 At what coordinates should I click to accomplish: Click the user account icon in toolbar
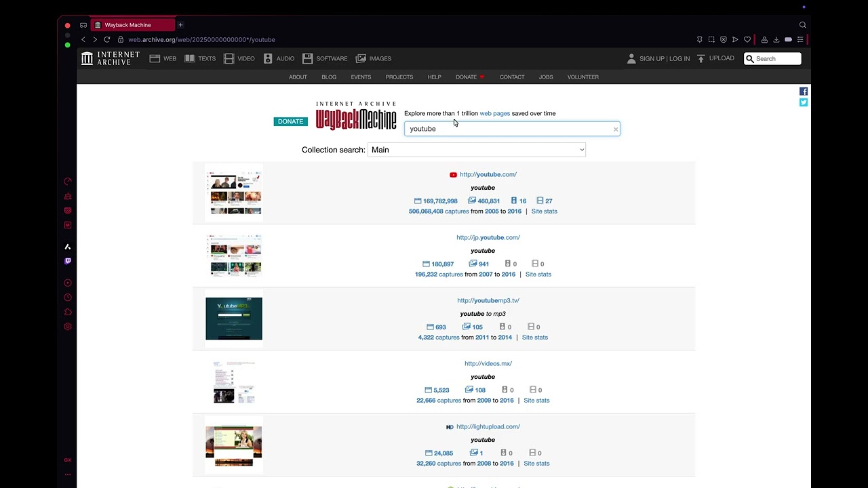coord(764,40)
